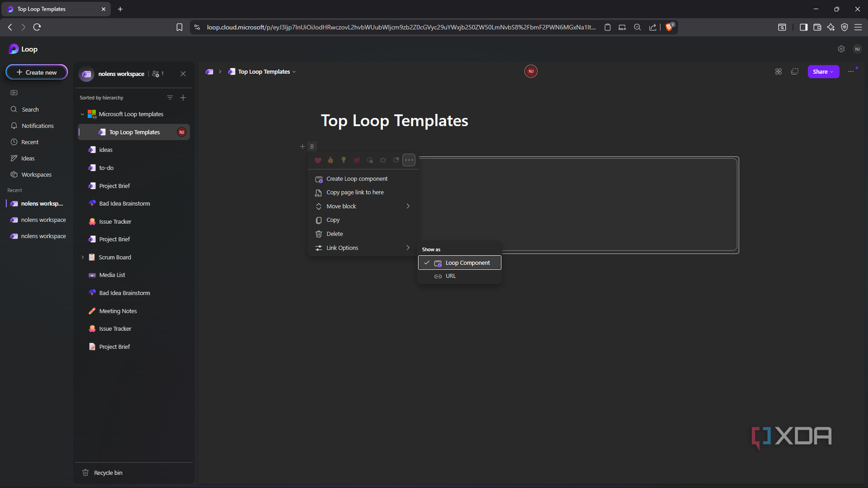The width and height of the screenshot is (868, 488).
Task: Open Brave Shields lion icon
Action: [670, 27]
